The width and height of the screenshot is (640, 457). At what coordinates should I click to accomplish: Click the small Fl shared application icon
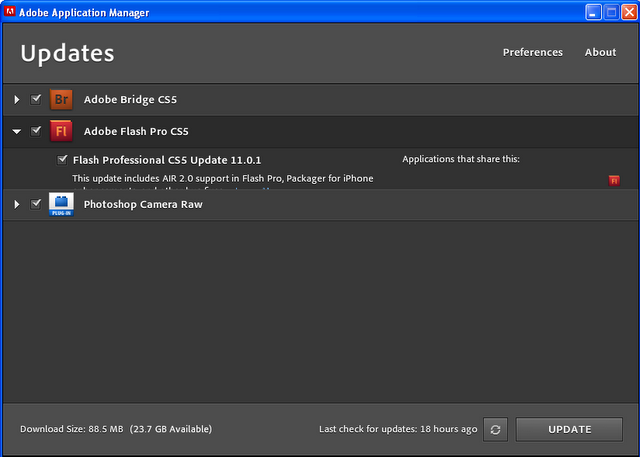pos(614,180)
